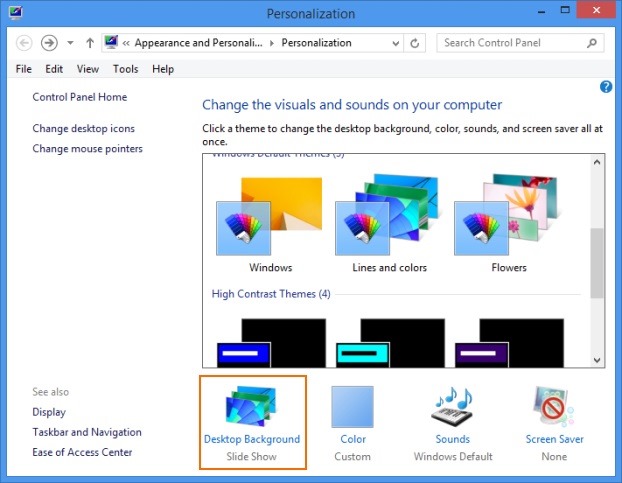Open the blue Help question mark icon
622x483 pixels.
(x=606, y=86)
